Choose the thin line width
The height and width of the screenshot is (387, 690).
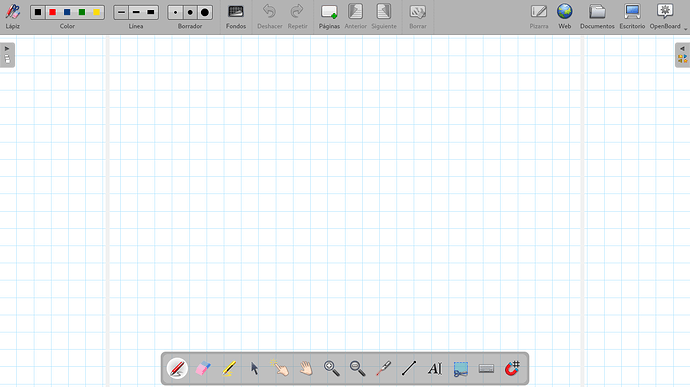pyautogui.click(x=121, y=12)
